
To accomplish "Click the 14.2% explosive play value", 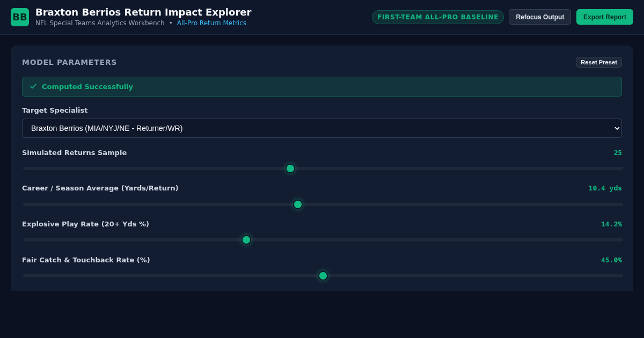I will (x=611, y=224).
